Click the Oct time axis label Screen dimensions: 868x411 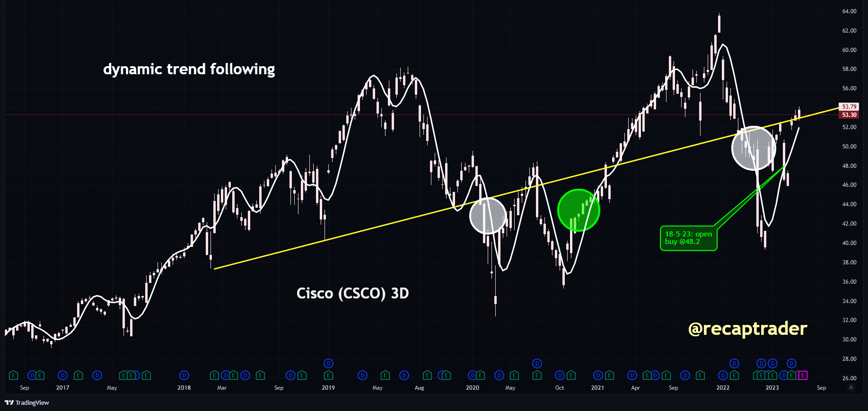tap(560, 388)
